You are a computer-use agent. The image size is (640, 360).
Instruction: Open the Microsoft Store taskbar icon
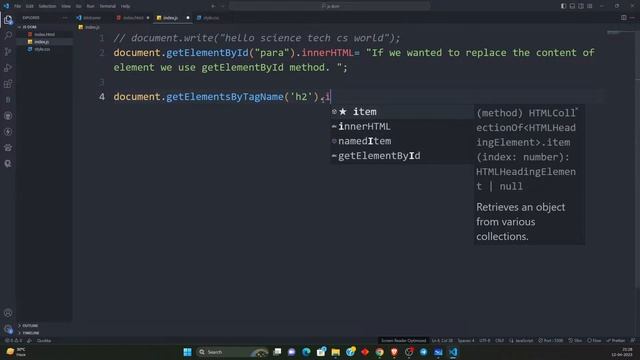(321, 352)
